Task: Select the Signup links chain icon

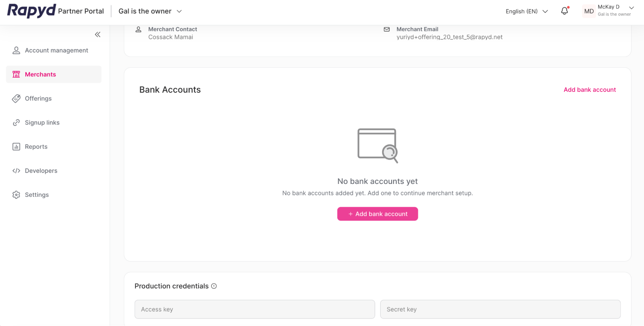Action: pos(16,122)
